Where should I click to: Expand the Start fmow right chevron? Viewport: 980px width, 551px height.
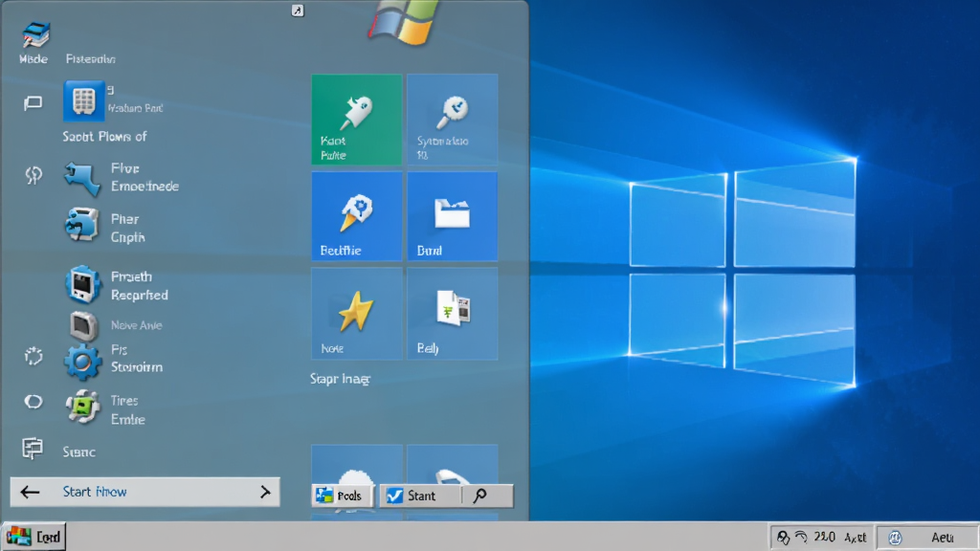pyautogui.click(x=265, y=493)
